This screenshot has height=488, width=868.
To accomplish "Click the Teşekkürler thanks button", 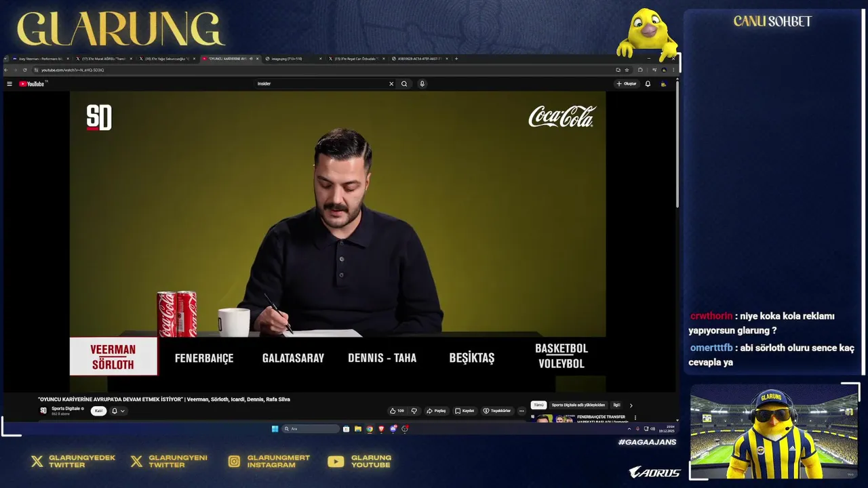I will point(497,411).
